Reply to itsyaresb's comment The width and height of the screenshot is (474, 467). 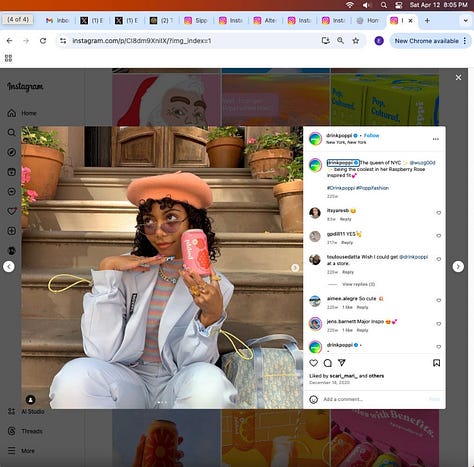pyautogui.click(x=346, y=219)
